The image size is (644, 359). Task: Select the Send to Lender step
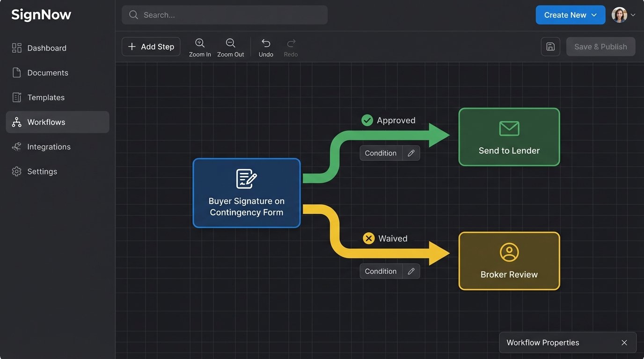click(x=509, y=137)
